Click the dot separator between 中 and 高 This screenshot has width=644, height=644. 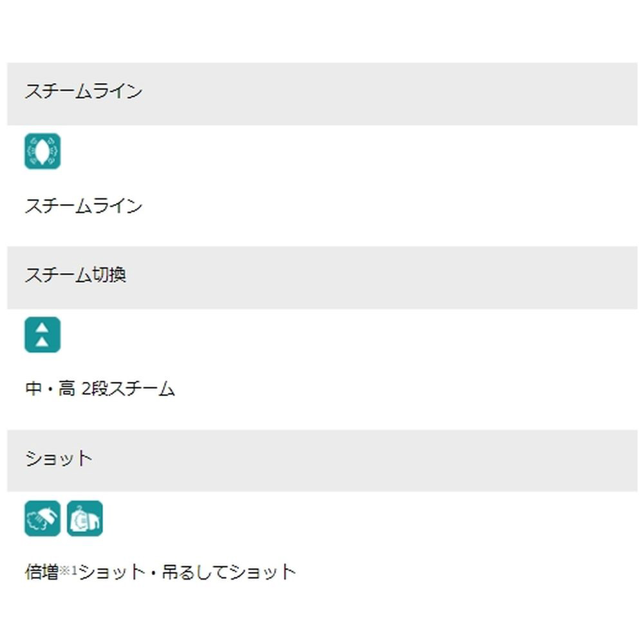coord(50,389)
